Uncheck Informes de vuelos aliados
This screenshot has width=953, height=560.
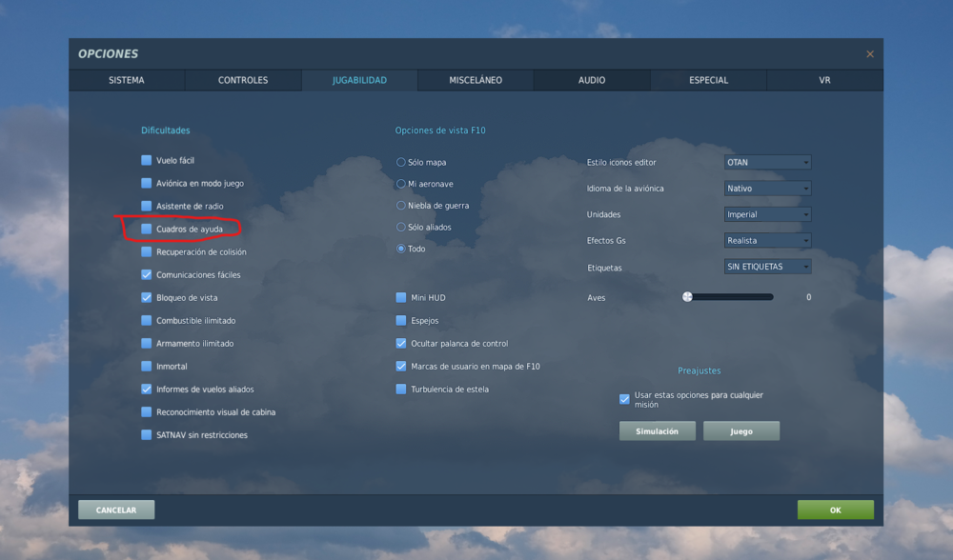tap(147, 390)
